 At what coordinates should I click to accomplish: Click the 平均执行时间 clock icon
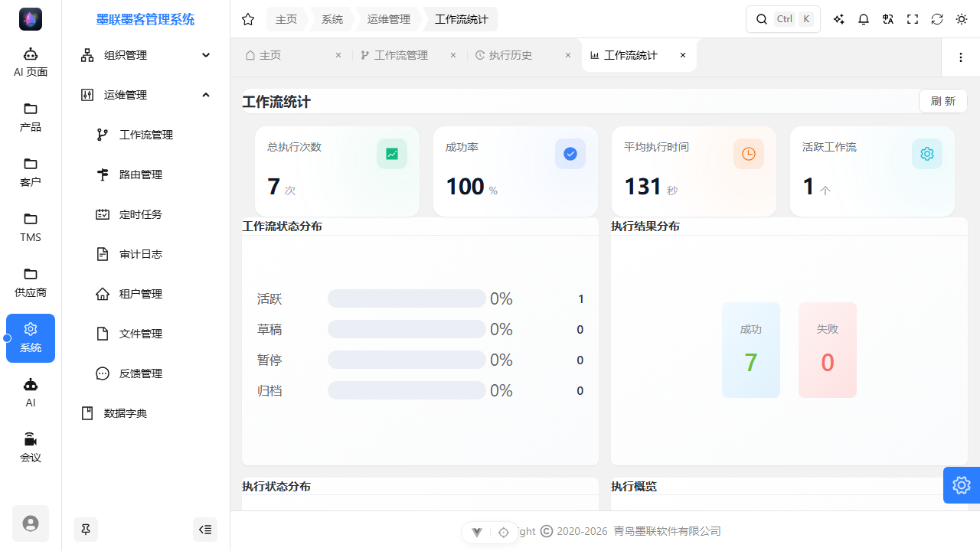click(749, 154)
